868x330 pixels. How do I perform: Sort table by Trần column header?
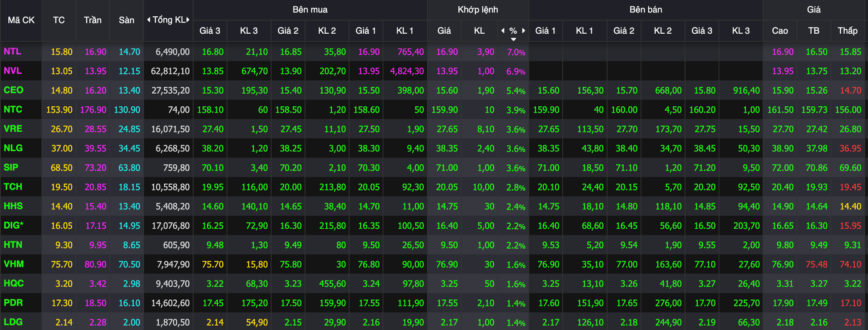click(x=92, y=20)
